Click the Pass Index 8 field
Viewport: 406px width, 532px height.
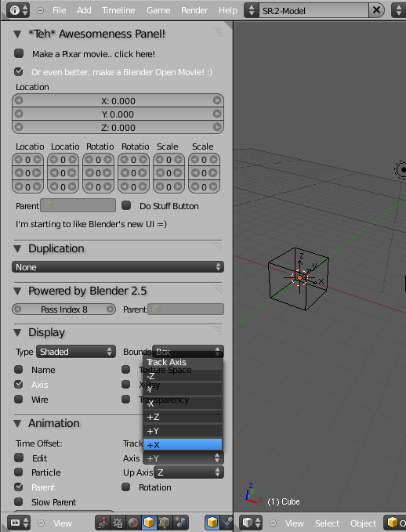coord(63,309)
